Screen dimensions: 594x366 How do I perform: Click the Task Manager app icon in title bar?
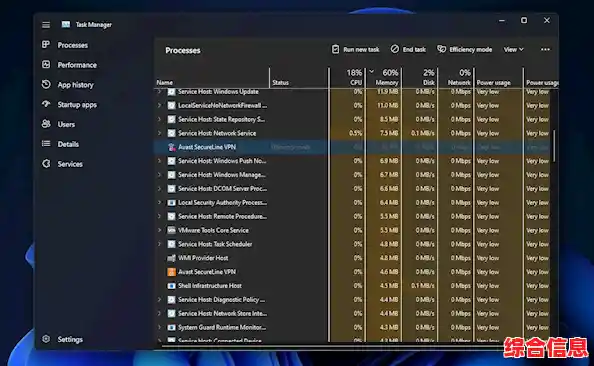pyautogui.click(x=66, y=25)
